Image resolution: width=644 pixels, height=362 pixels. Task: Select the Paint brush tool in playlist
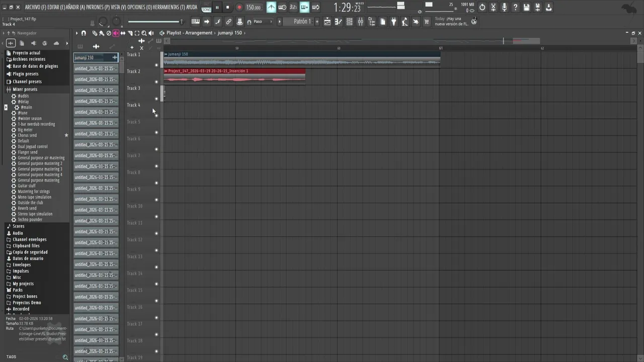pos(101,33)
